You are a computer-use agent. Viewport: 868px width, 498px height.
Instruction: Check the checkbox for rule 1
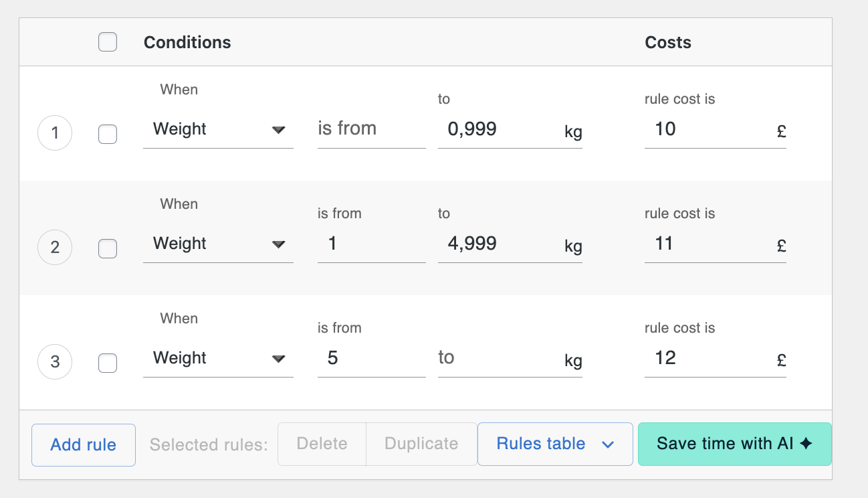pyautogui.click(x=107, y=134)
